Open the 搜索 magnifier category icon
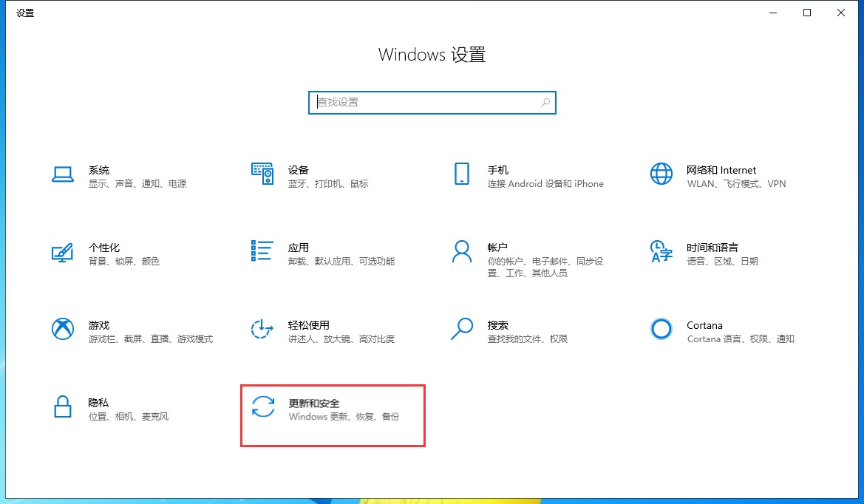This screenshot has height=504, width=864. pos(462,329)
